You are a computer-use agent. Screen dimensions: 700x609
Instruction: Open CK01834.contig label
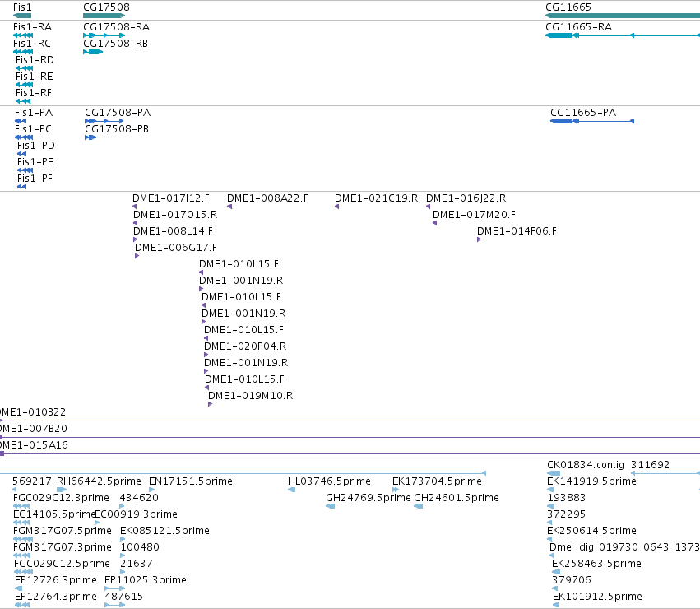tap(586, 466)
